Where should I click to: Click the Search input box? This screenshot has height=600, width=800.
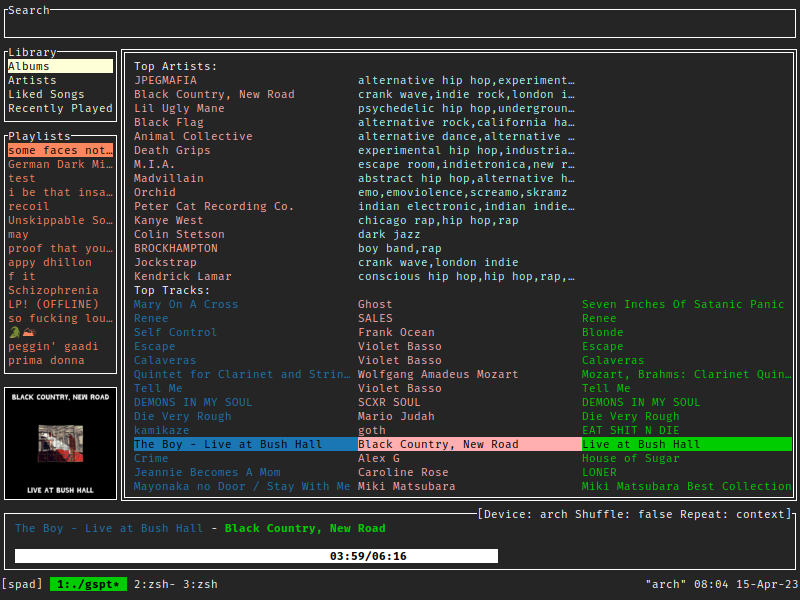click(400, 25)
